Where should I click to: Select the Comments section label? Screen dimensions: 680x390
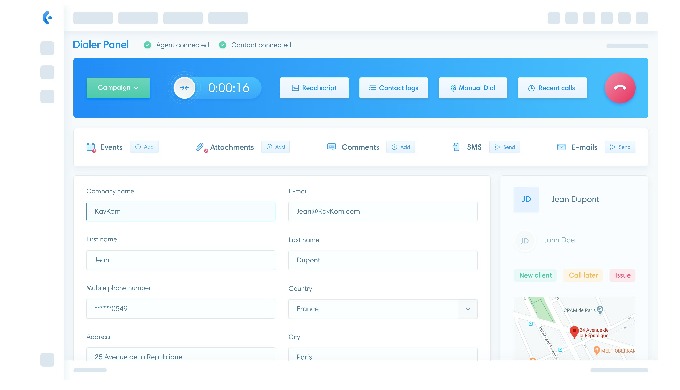point(360,147)
